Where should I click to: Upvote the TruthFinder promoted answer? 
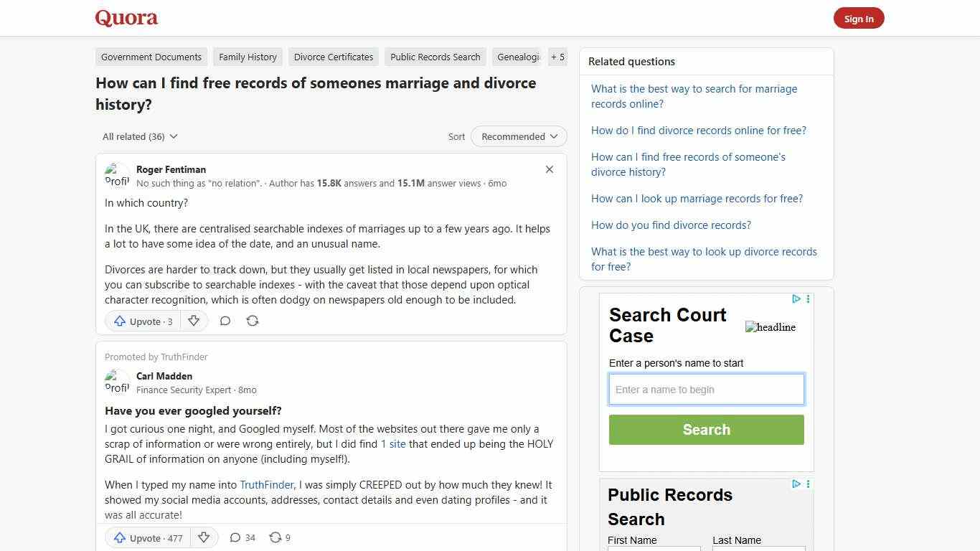tap(146, 537)
